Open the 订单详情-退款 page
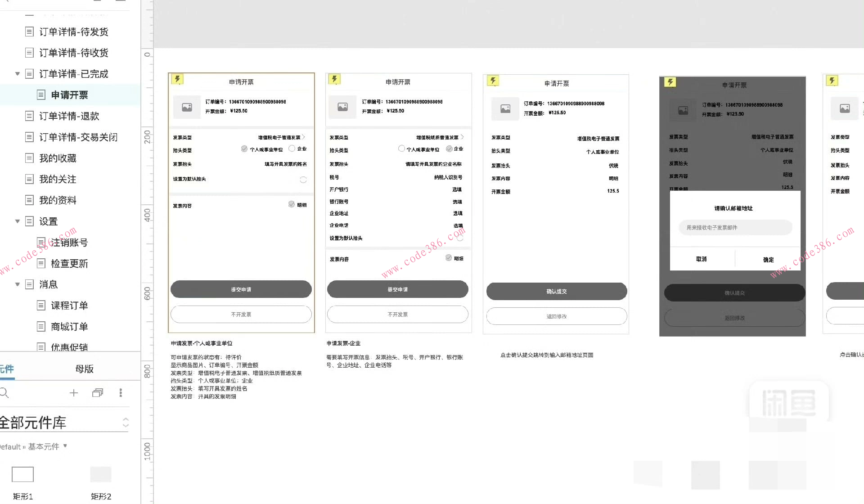This screenshot has width=864, height=504. [69, 116]
